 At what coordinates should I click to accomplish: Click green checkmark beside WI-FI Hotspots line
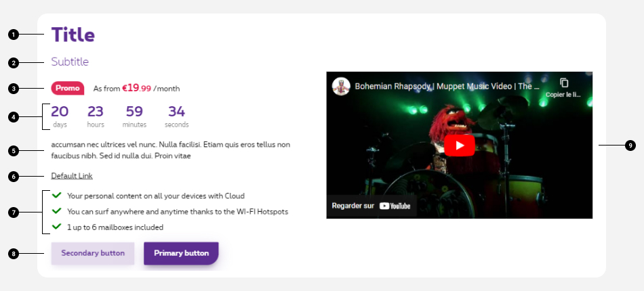coord(57,211)
